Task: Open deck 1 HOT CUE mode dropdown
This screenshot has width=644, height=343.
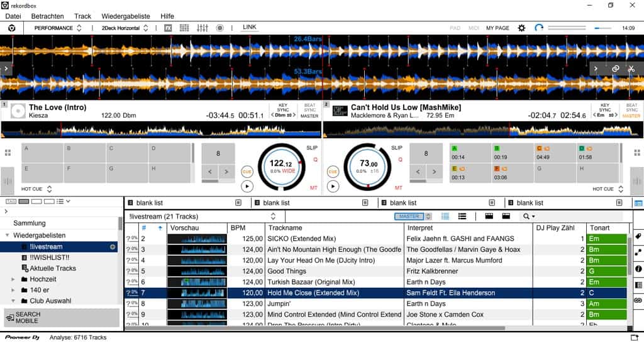Action: pyautogui.click(x=37, y=189)
